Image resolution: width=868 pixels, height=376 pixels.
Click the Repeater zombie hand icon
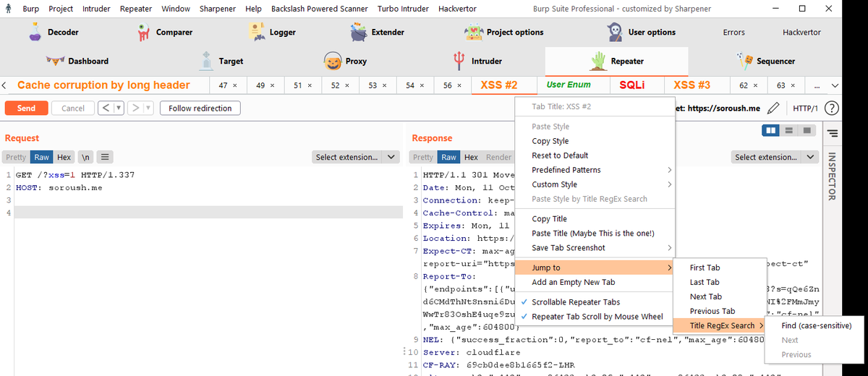[598, 61]
